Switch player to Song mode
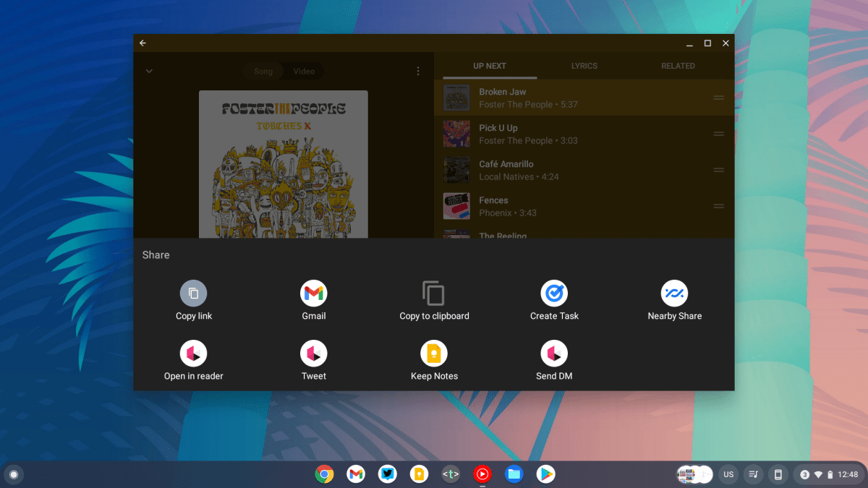The image size is (868, 488). 263,72
